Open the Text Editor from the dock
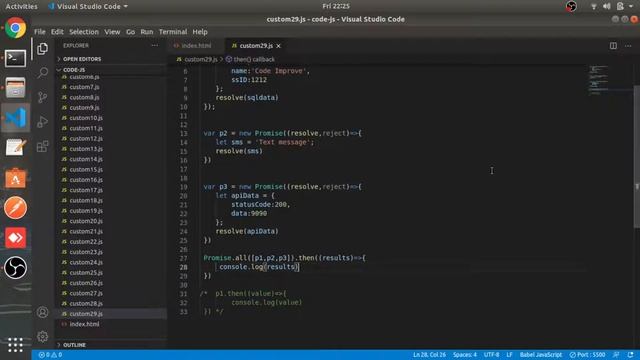Viewport: 640px width, 360px height. click(16, 147)
